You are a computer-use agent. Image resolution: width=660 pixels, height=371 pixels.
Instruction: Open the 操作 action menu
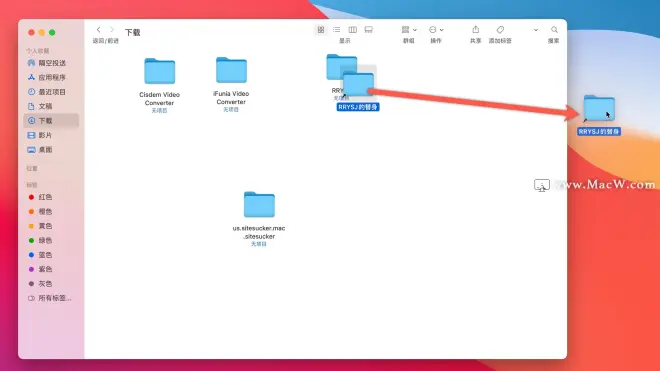pyautogui.click(x=436, y=29)
